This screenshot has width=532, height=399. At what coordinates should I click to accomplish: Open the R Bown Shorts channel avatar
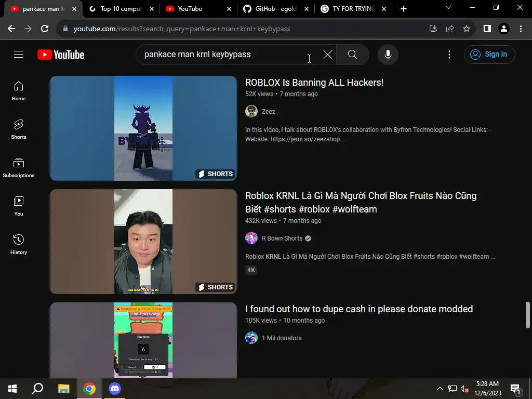(251, 238)
